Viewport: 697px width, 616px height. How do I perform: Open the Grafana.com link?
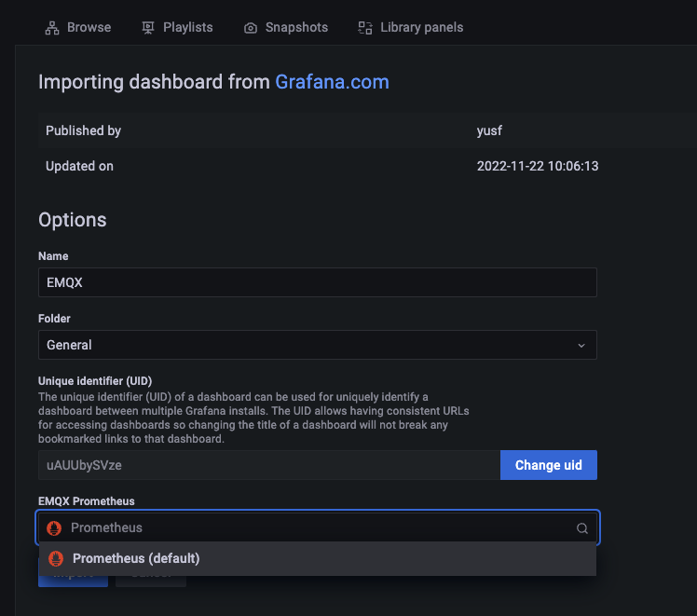click(x=332, y=82)
